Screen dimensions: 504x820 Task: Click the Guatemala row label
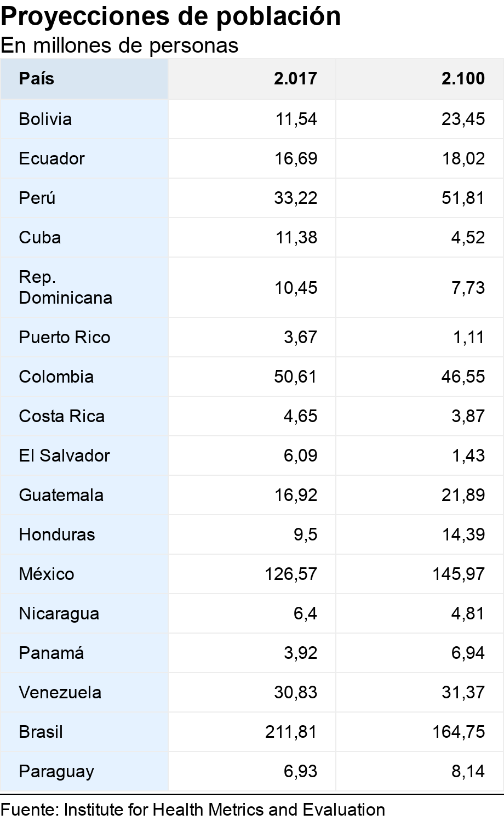click(x=61, y=495)
